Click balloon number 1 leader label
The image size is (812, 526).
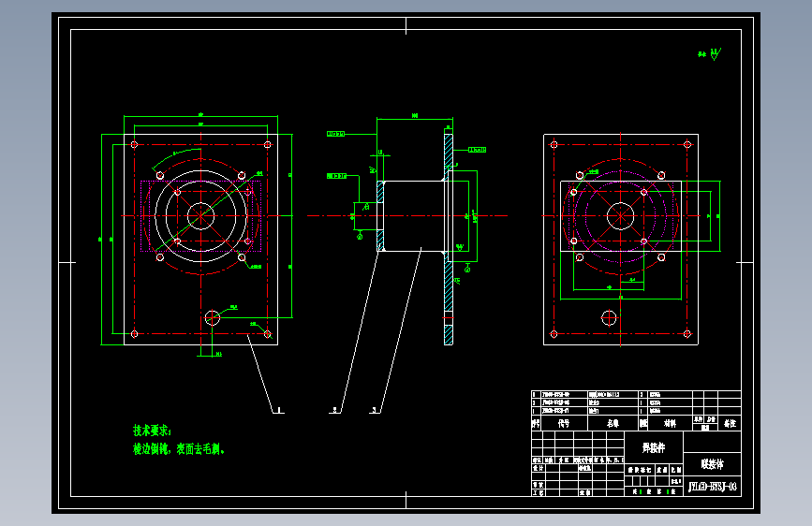click(278, 410)
